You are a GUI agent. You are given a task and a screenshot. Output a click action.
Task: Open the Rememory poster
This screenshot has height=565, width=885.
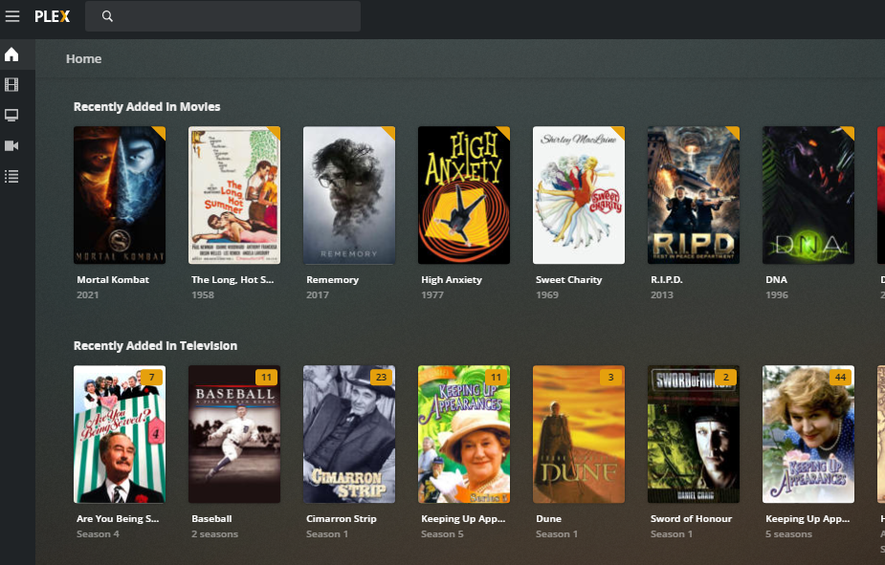point(349,195)
